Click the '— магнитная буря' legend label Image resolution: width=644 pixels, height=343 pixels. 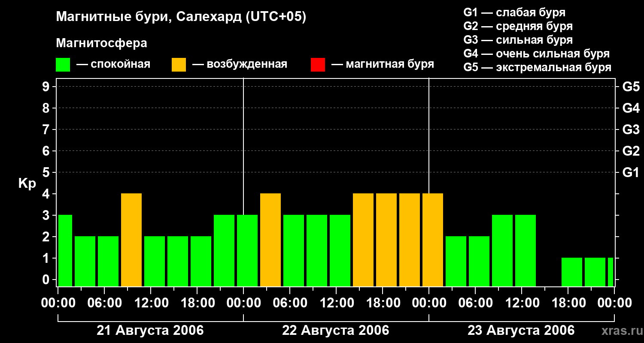(x=383, y=64)
